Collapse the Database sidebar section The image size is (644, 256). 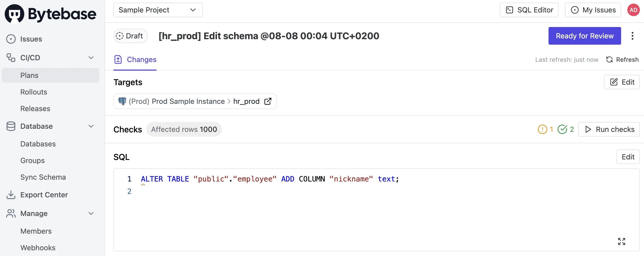click(91, 126)
